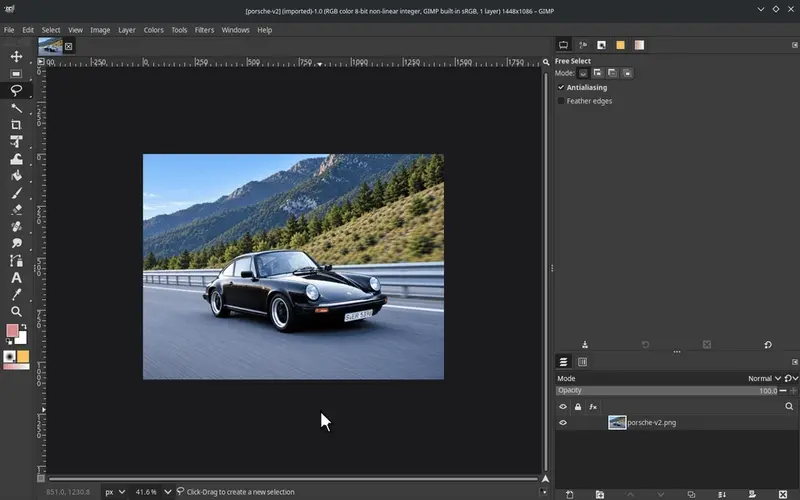Open the layer mode group switcher dropdown

click(791, 379)
